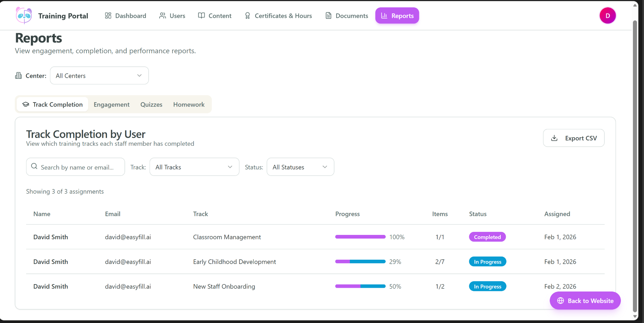Open the user avatar D menu

[x=607, y=16]
